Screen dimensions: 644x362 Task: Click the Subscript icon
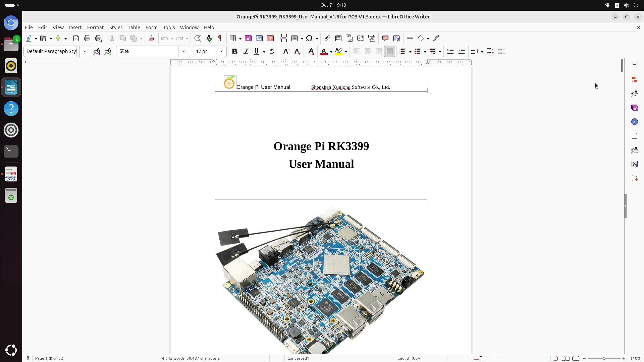coord(297,51)
